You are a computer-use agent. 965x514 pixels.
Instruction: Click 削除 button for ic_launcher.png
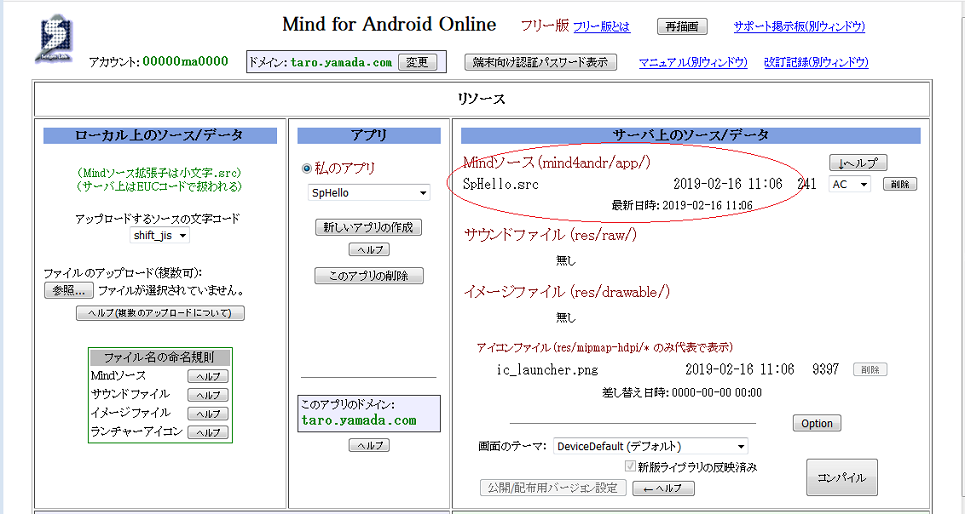(870, 369)
